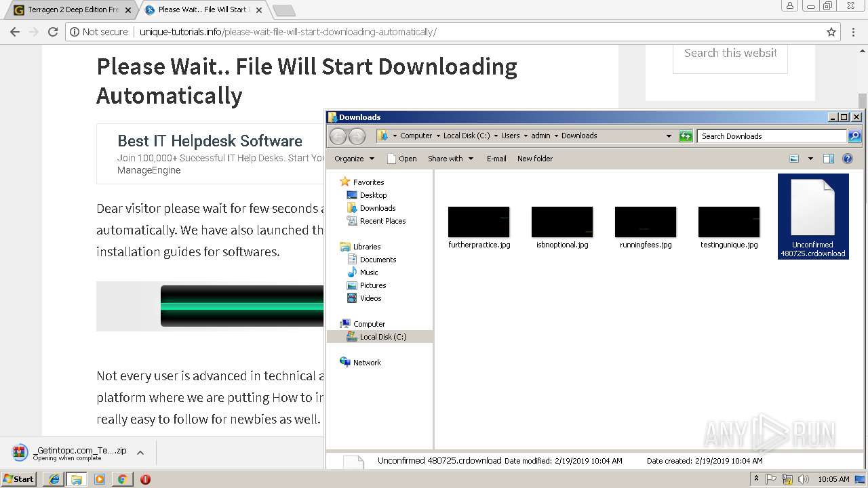Expand the dropdown arrow after Downloads breadcrumb
The image size is (868, 488).
[x=669, y=136]
